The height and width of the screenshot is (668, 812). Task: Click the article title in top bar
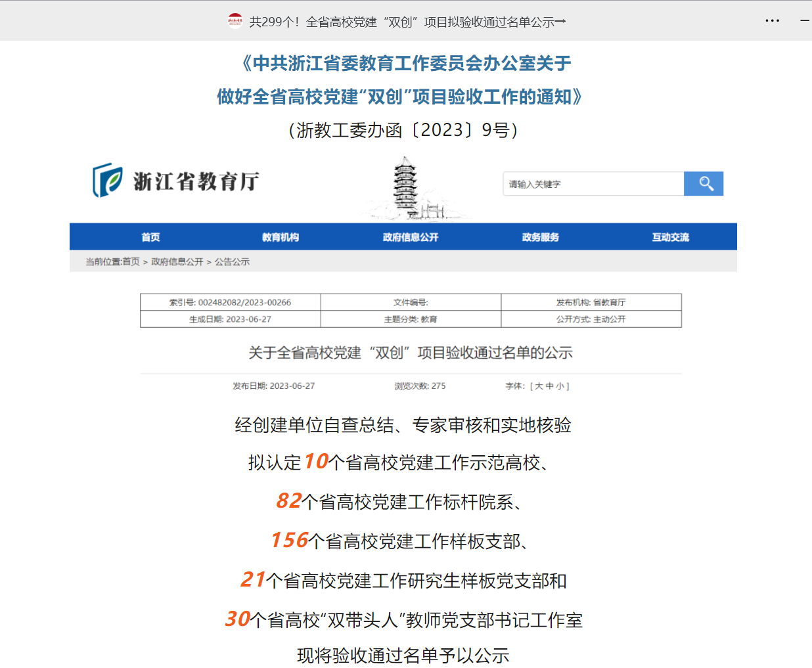(x=407, y=22)
